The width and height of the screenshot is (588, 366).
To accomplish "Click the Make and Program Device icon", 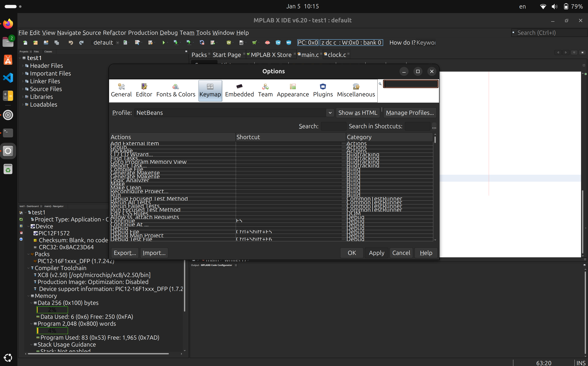I will (176, 43).
